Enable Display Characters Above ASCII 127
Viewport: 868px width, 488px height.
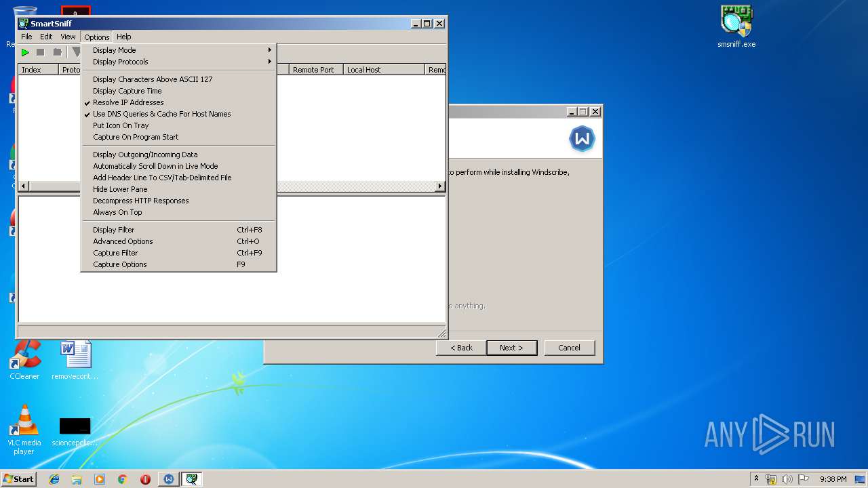(179, 79)
